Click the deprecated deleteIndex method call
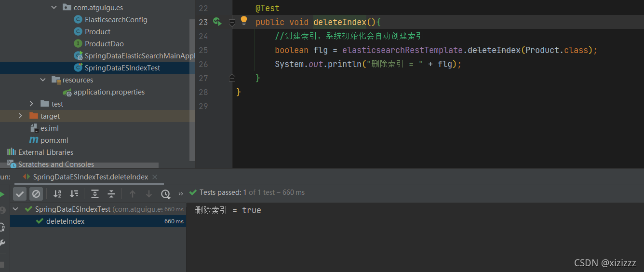The image size is (644, 272). (x=494, y=50)
